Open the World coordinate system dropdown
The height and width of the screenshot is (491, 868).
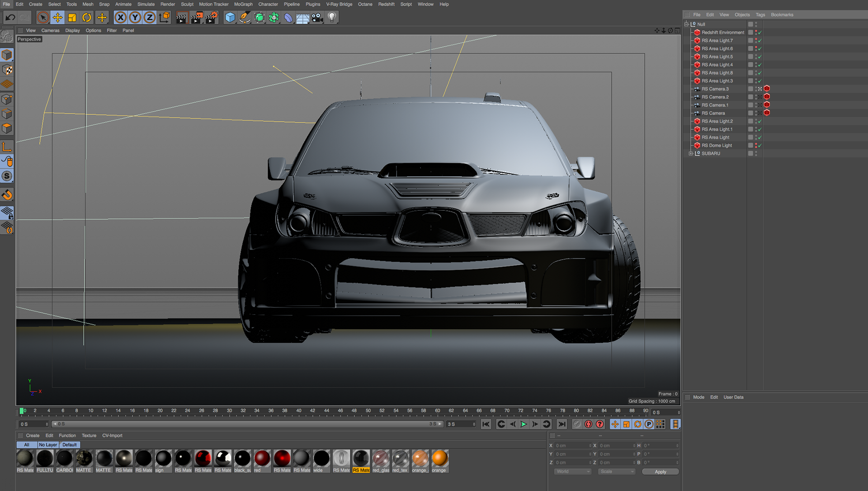point(572,472)
